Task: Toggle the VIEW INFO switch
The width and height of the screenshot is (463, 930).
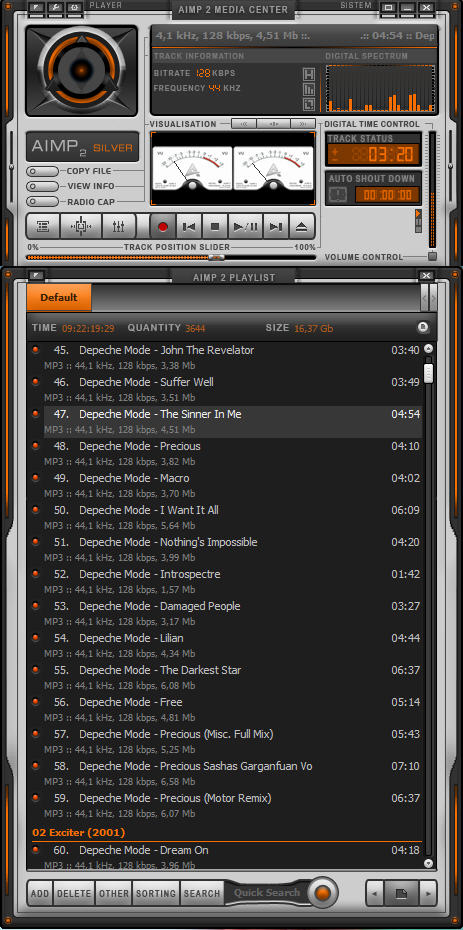Action: [x=42, y=186]
